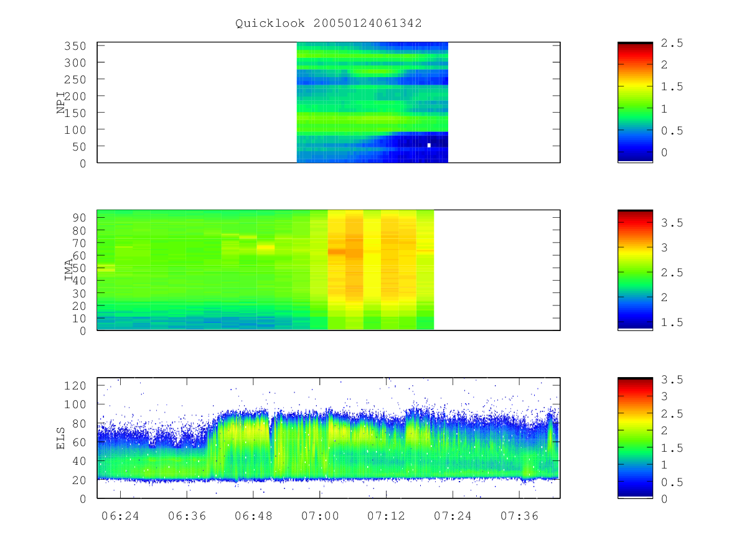
Task: Click the 2.5 label on ELS colorbar
Action: [x=672, y=414]
